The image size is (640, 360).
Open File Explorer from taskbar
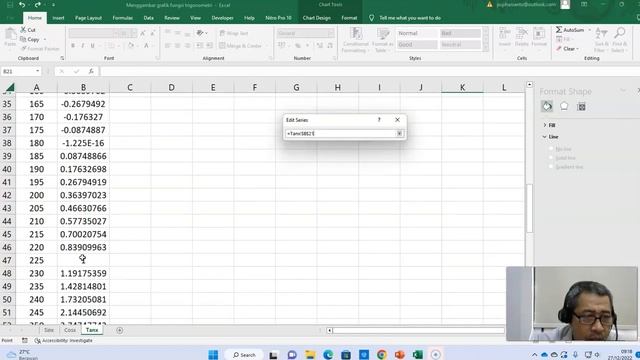[310, 354]
